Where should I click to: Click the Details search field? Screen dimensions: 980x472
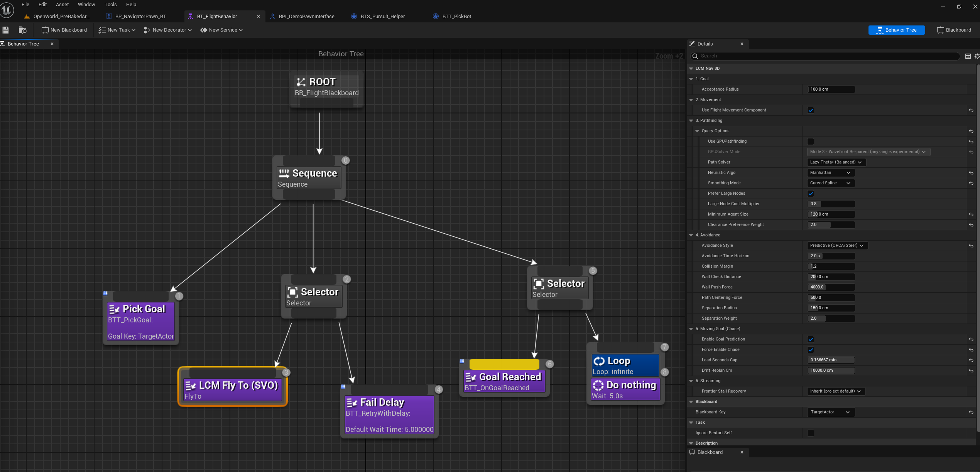tap(826, 56)
